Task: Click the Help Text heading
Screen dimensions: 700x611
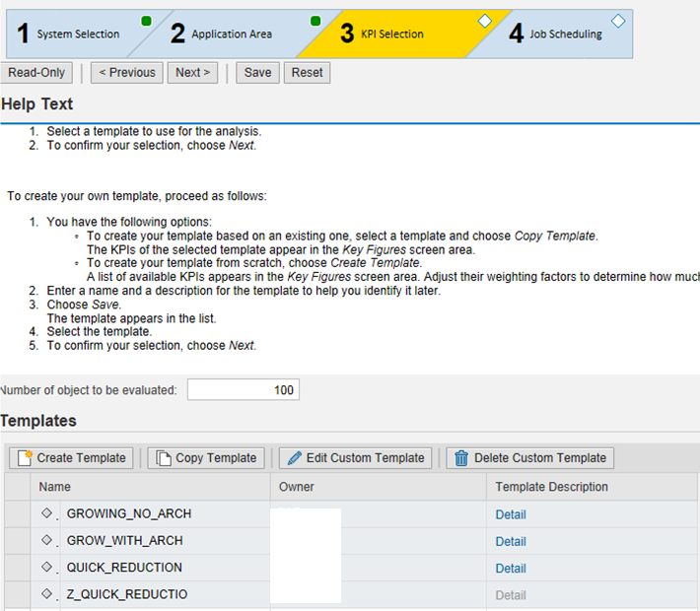Action: pyautogui.click(x=37, y=104)
